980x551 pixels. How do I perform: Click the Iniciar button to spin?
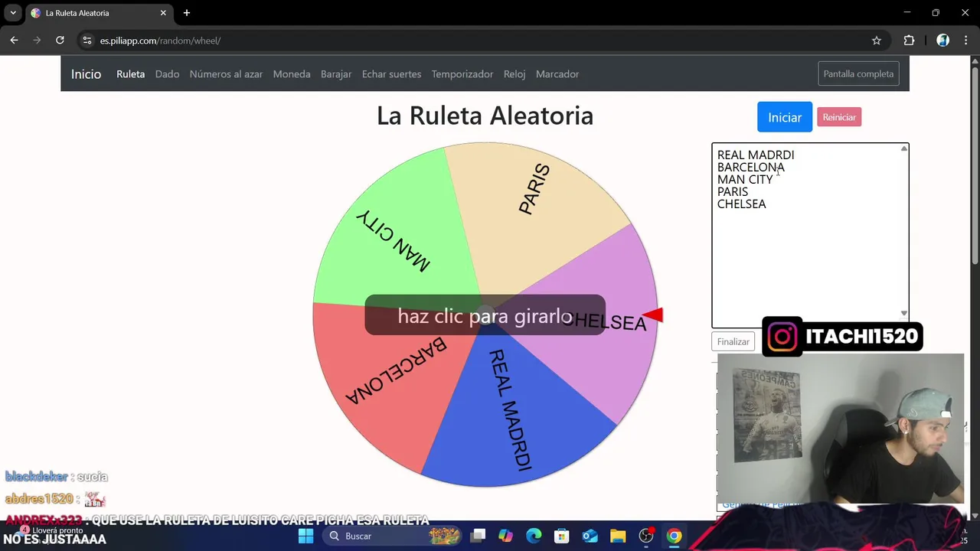(x=785, y=117)
